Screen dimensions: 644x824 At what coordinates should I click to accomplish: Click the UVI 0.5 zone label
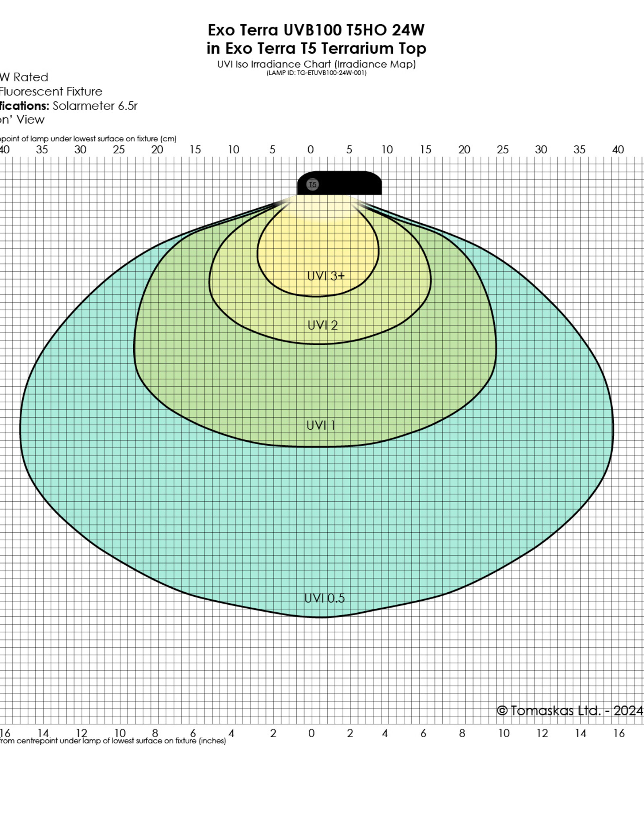324,598
